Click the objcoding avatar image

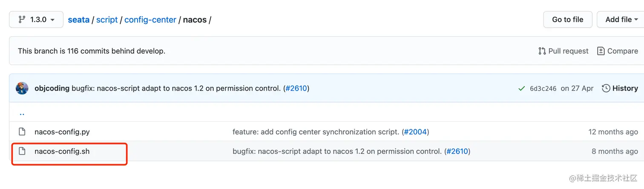pos(22,89)
